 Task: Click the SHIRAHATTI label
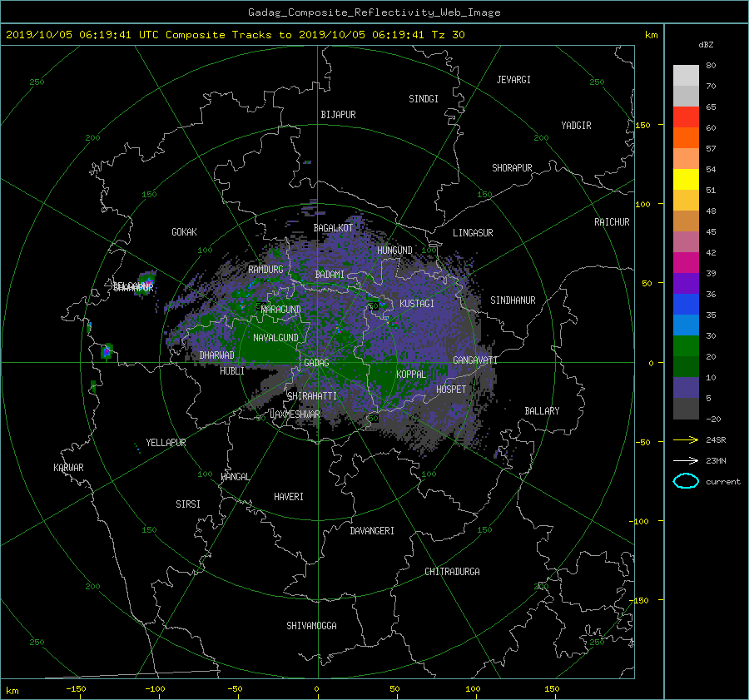[312, 396]
